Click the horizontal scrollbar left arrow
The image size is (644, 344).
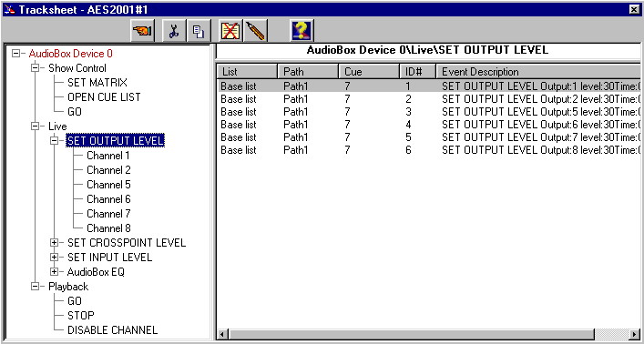[x=222, y=334]
